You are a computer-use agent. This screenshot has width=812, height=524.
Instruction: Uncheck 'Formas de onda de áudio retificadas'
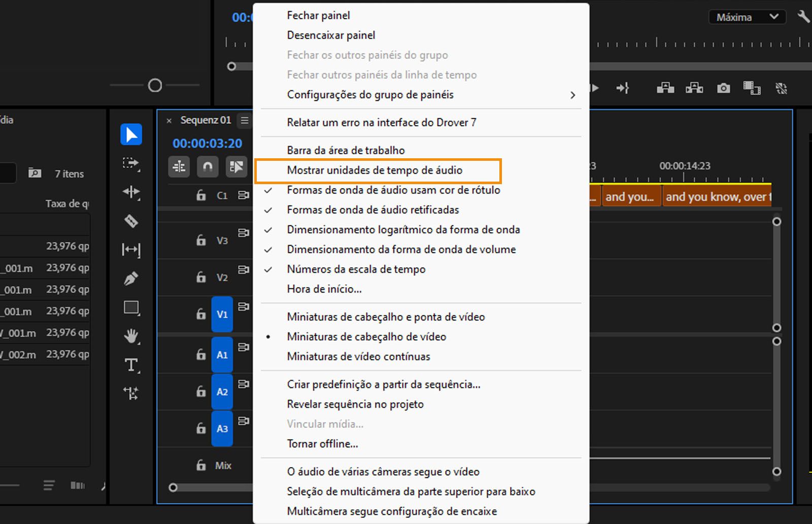click(373, 209)
